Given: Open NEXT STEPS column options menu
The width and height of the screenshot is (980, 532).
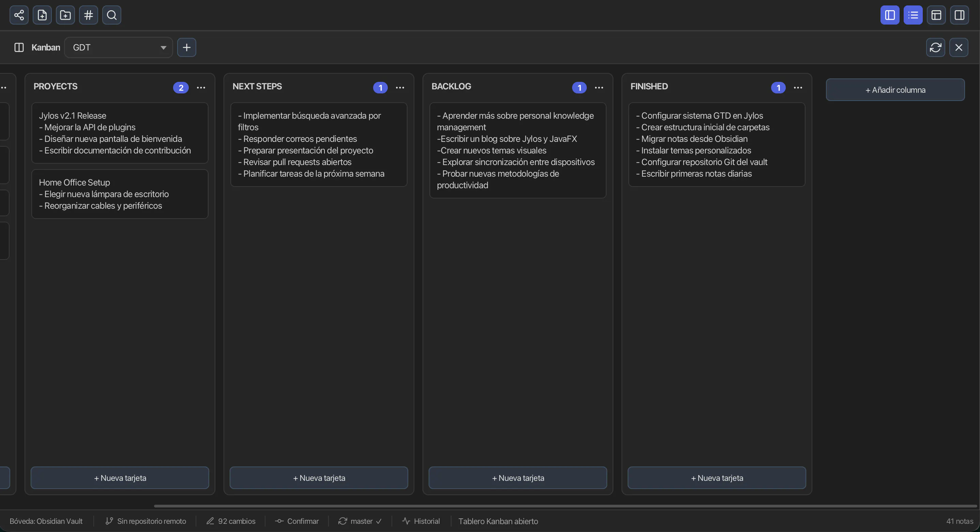Looking at the screenshot, I should point(400,88).
